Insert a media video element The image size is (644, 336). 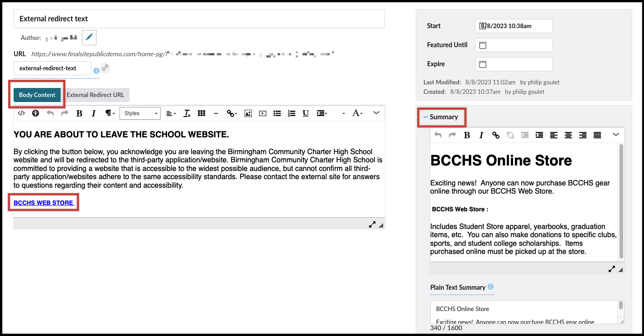[263, 113]
